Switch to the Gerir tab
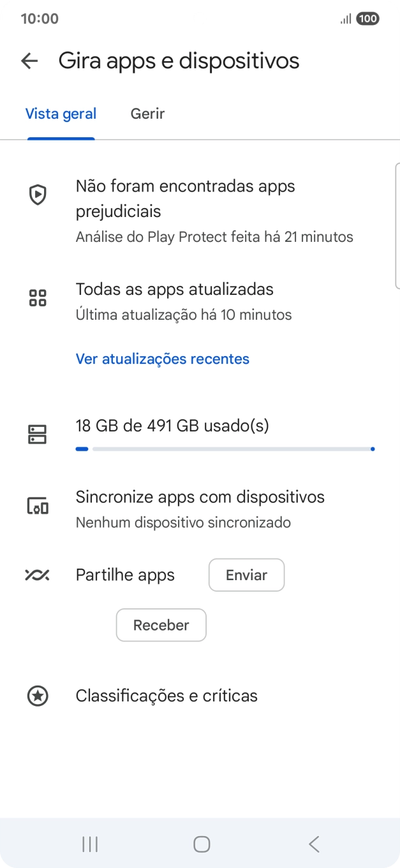 coord(147,114)
